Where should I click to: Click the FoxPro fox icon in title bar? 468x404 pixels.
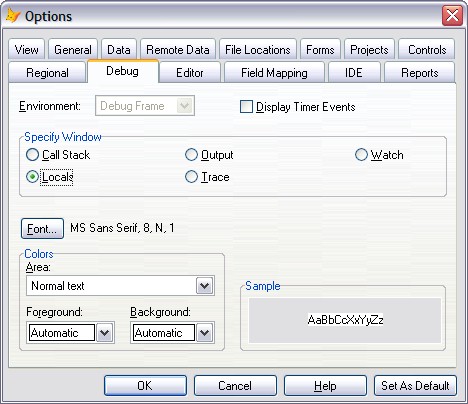pyautogui.click(x=13, y=16)
